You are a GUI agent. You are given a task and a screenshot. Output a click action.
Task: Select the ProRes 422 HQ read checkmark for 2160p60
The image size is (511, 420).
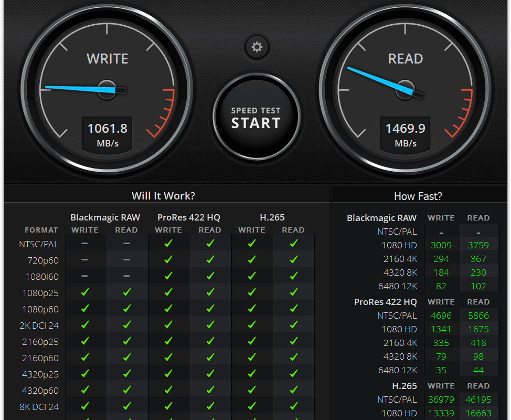pyautogui.click(x=210, y=358)
